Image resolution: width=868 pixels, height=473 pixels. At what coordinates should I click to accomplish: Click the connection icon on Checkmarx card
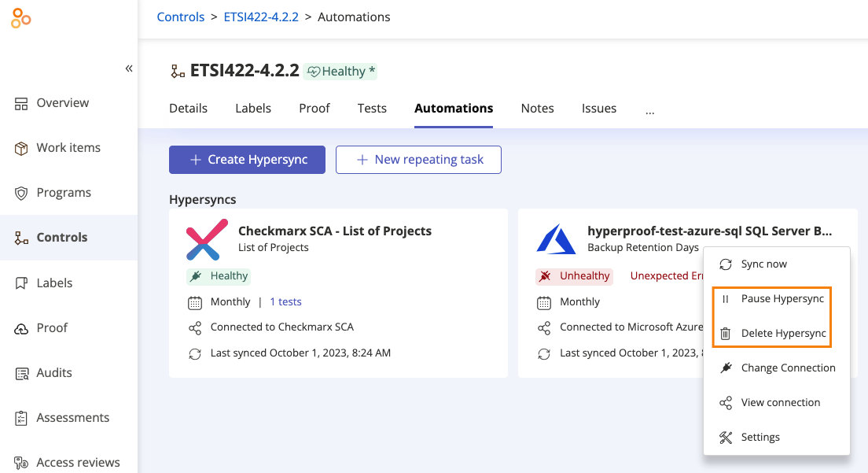pyautogui.click(x=195, y=328)
